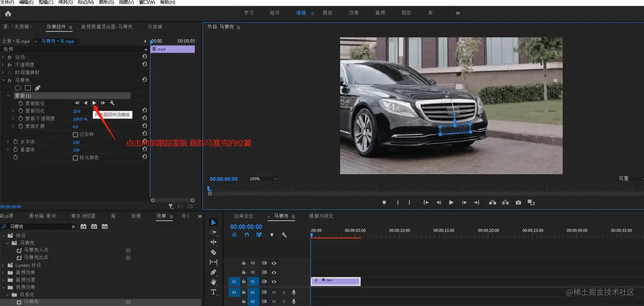Solo audio track A2
The image size is (644, 306).
pos(284,302)
